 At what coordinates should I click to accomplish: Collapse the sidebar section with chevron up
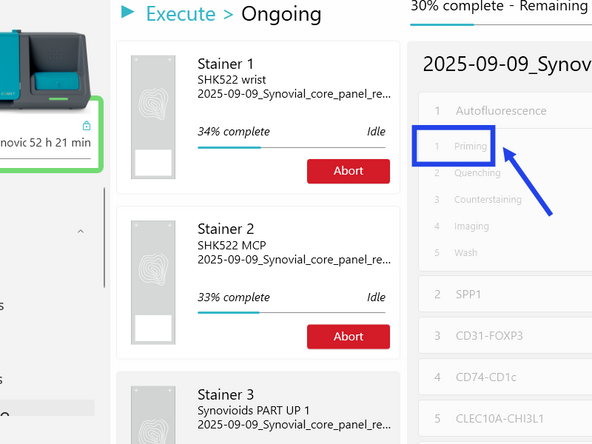point(80,231)
